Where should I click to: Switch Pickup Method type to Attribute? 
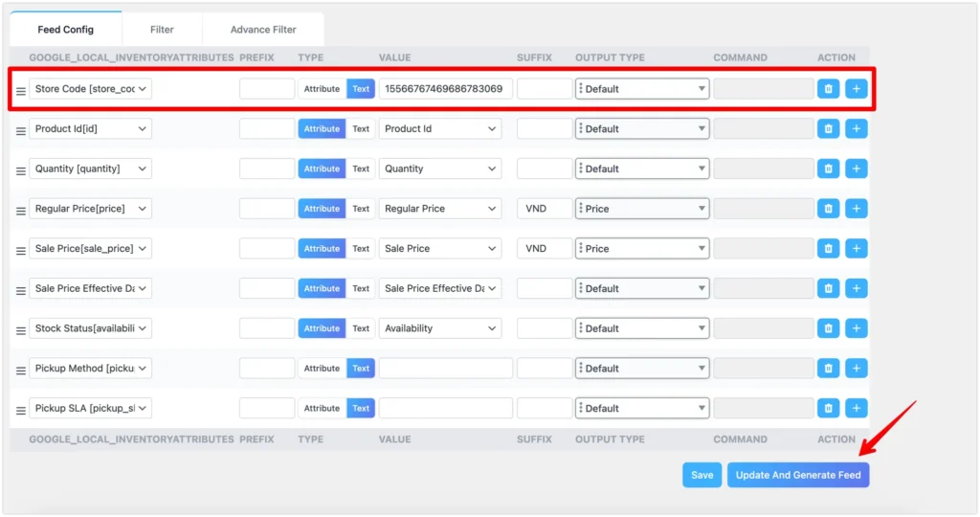322,369
